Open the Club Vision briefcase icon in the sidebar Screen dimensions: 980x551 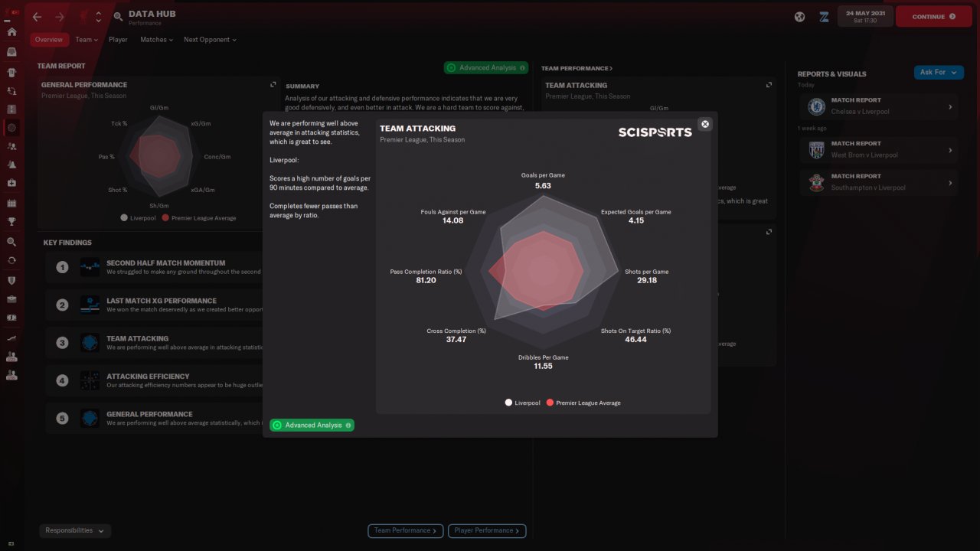pyautogui.click(x=11, y=298)
